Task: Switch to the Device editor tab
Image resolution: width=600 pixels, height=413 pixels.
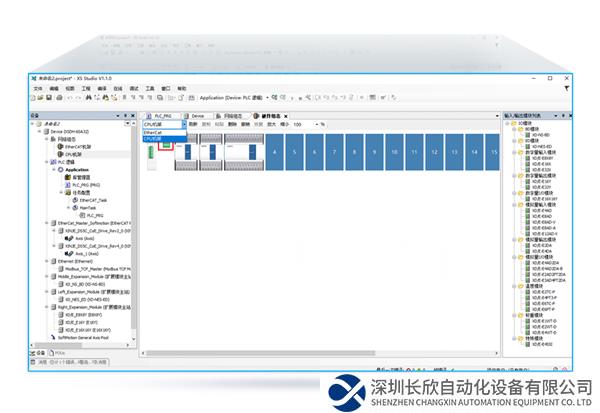Action: (198, 116)
